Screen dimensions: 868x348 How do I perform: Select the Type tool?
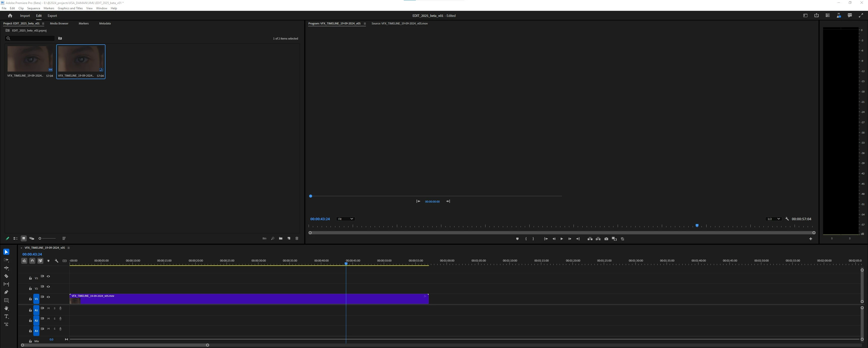click(x=6, y=316)
